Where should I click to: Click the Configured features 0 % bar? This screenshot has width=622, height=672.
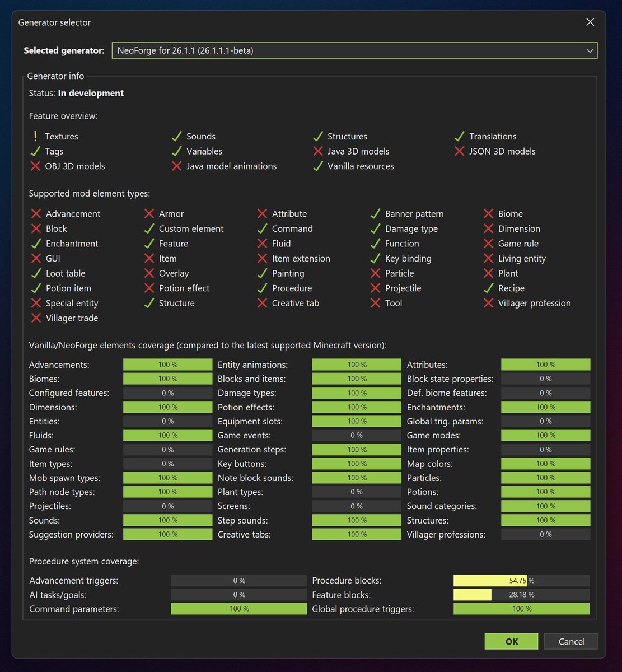[x=167, y=393]
